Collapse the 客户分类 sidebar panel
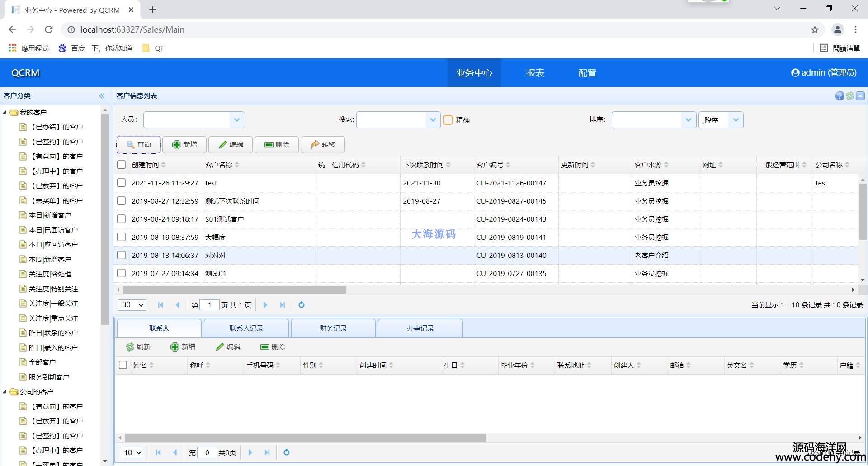 (x=102, y=96)
